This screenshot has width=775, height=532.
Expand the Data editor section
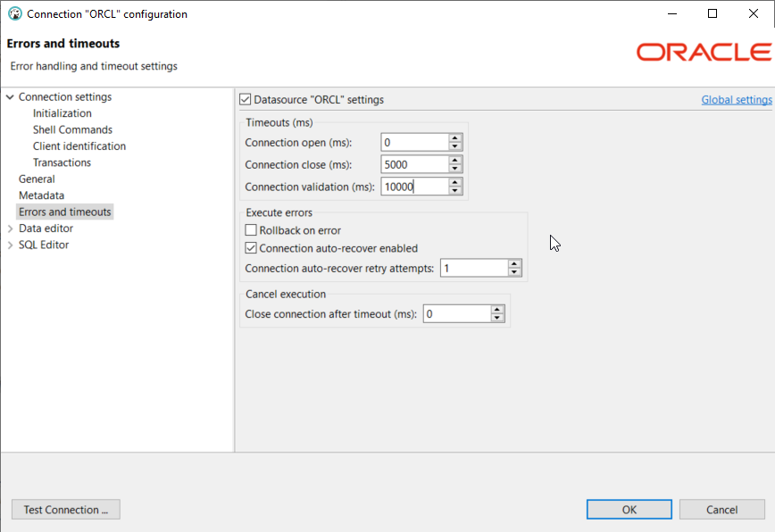9,228
